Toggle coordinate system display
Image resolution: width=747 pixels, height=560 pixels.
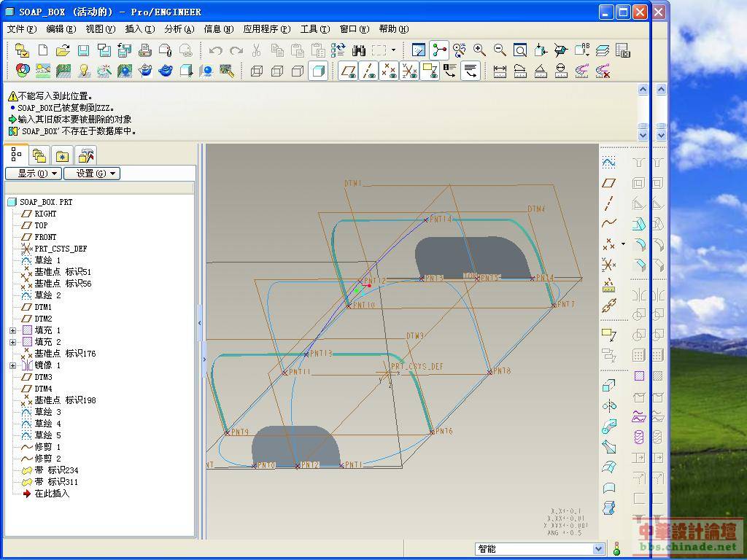pos(410,71)
